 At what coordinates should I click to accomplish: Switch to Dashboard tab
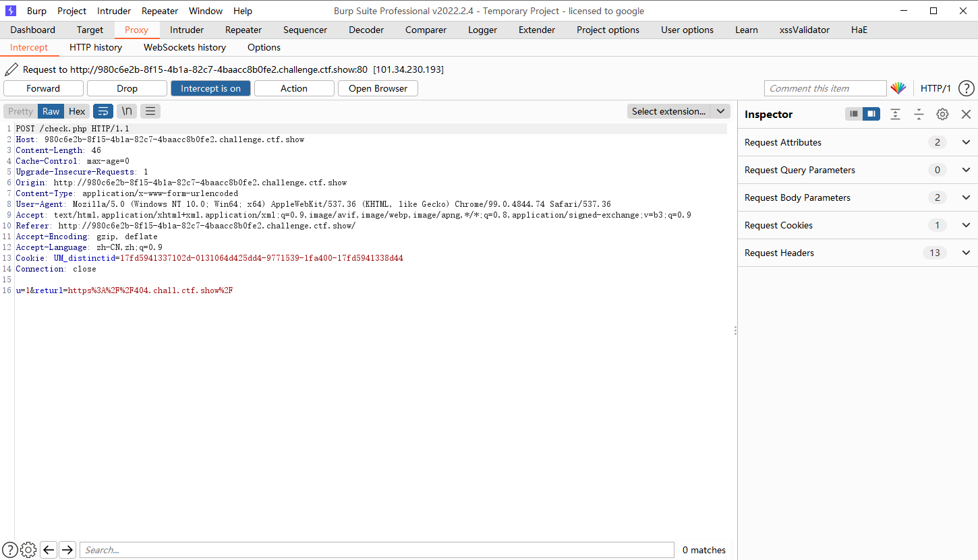(33, 30)
